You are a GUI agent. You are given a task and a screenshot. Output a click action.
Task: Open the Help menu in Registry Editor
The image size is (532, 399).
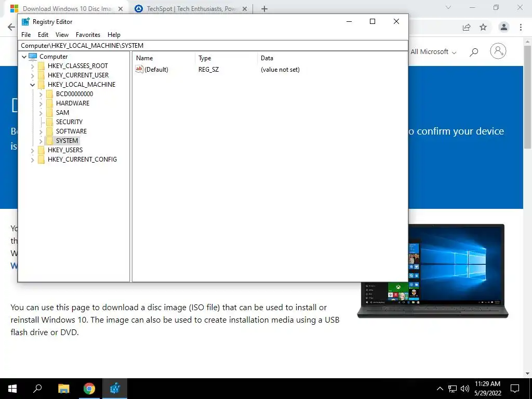[114, 35]
